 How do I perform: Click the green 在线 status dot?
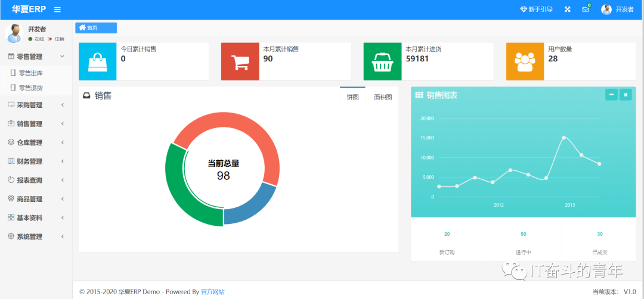(x=30, y=39)
